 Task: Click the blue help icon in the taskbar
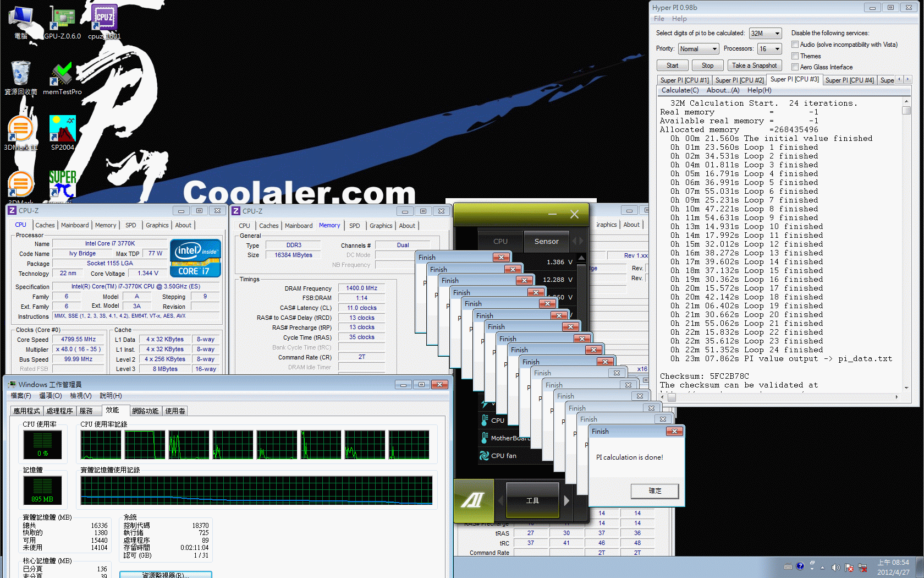click(x=800, y=566)
